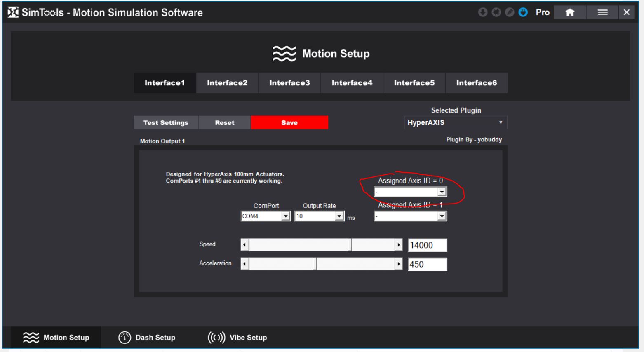Image resolution: width=644 pixels, height=352 pixels.
Task: Switch to the Interface2 tab
Action: 227,83
